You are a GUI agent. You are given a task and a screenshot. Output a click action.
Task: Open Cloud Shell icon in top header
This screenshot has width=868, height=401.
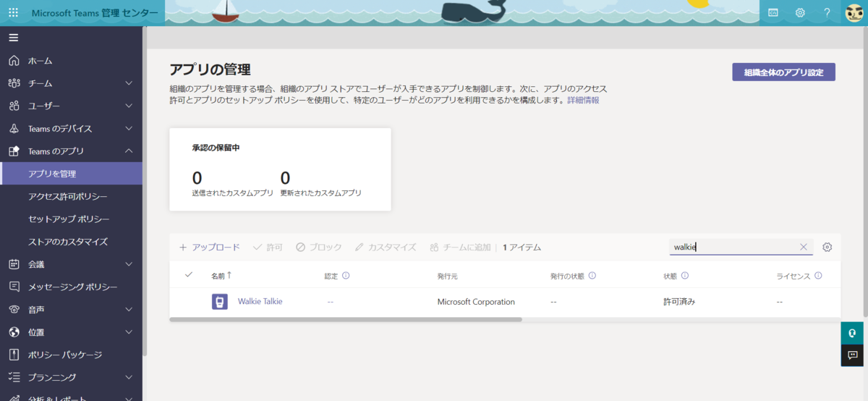click(x=773, y=12)
